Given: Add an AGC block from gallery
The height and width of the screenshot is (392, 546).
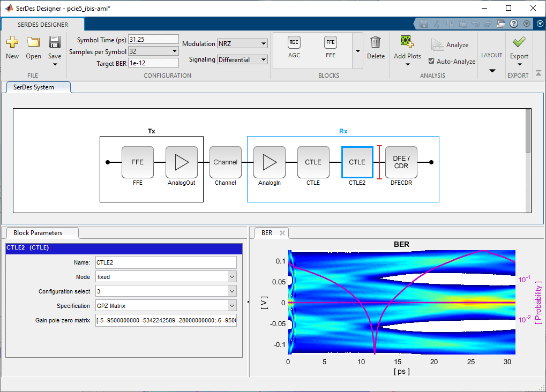Looking at the screenshot, I should 294,47.
